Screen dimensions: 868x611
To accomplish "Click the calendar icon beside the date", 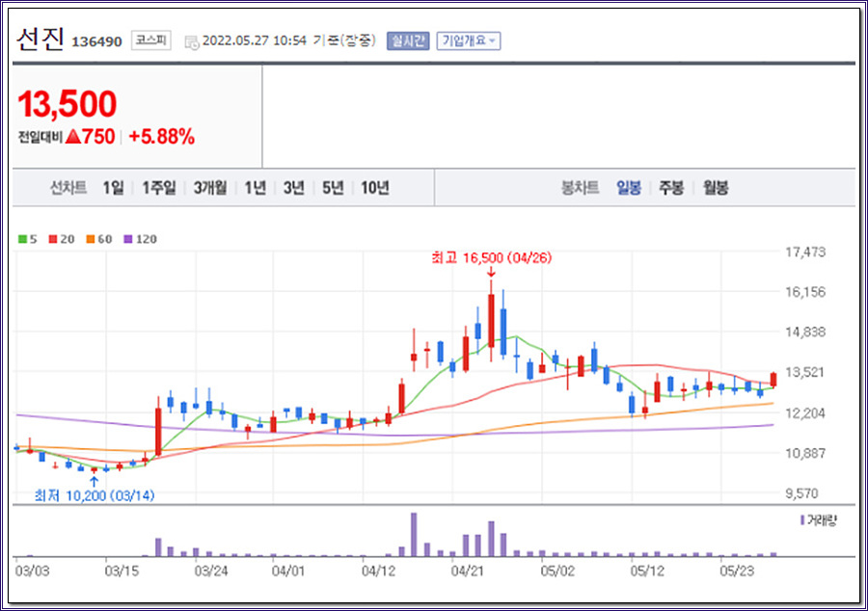I will (192, 42).
